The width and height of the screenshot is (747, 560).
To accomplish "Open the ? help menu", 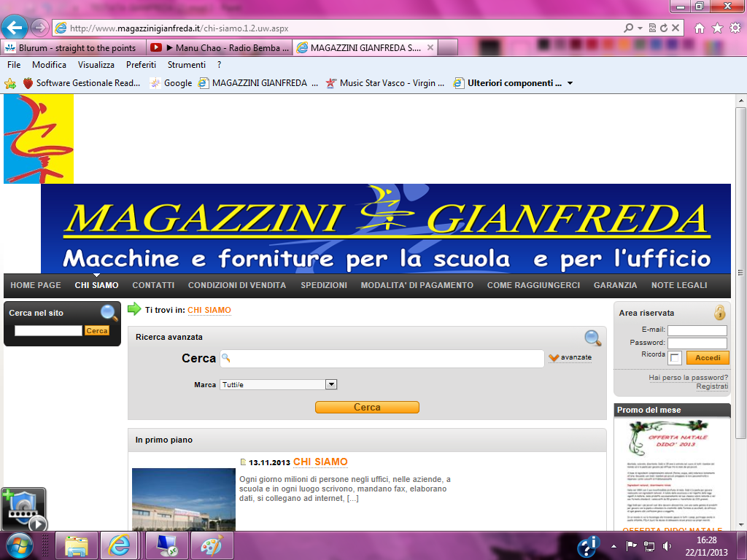I will pyautogui.click(x=219, y=65).
